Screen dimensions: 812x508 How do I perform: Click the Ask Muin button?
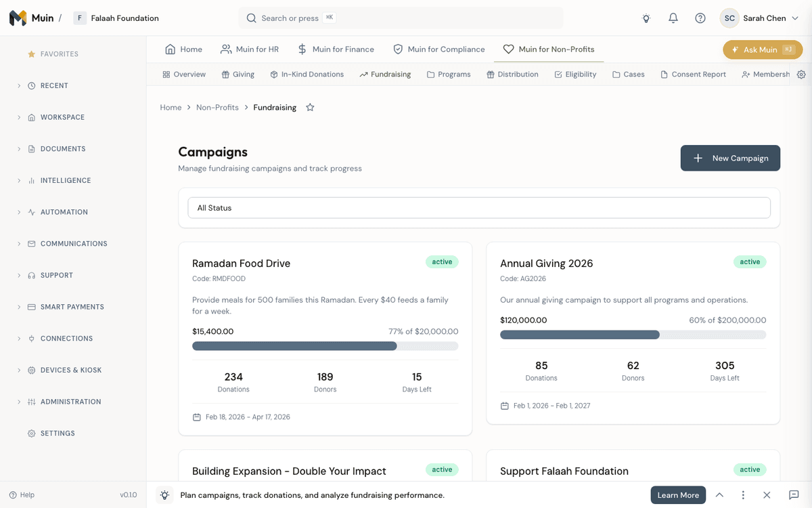click(x=763, y=49)
